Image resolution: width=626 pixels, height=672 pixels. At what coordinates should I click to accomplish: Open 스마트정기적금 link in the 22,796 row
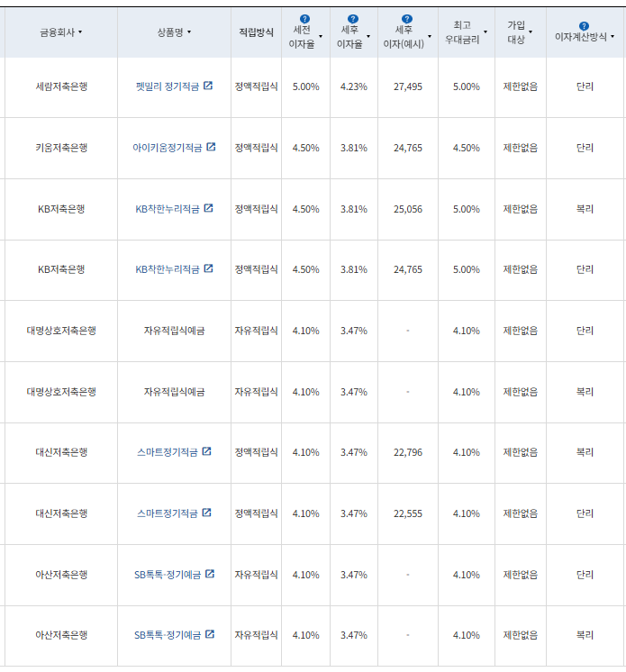point(168,452)
